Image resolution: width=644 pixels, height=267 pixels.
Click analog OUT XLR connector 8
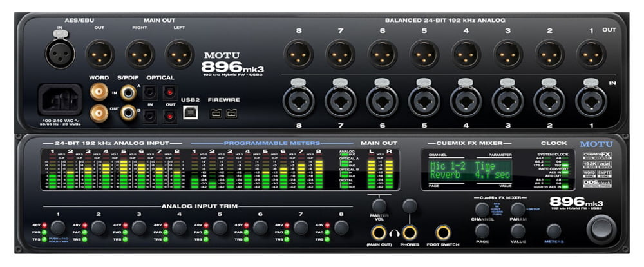[299, 54]
